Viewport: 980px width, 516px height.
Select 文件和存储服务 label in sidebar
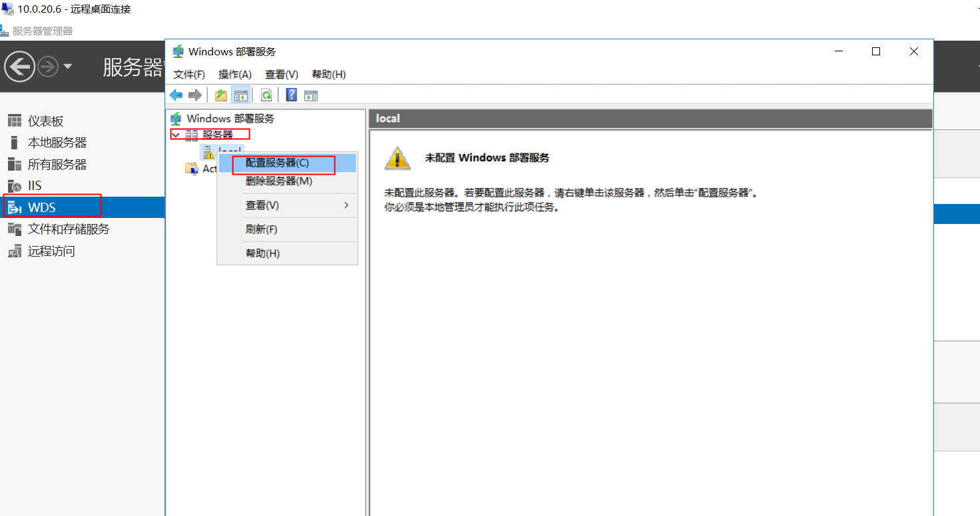[69, 229]
